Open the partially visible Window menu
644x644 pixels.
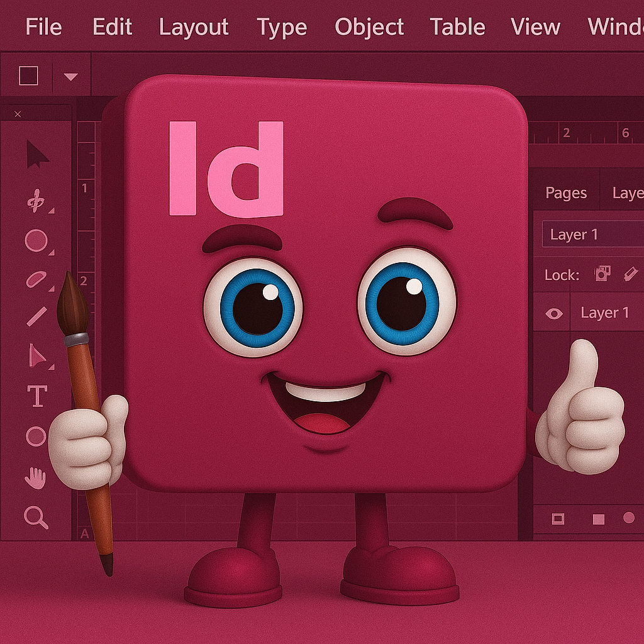tap(616, 27)
